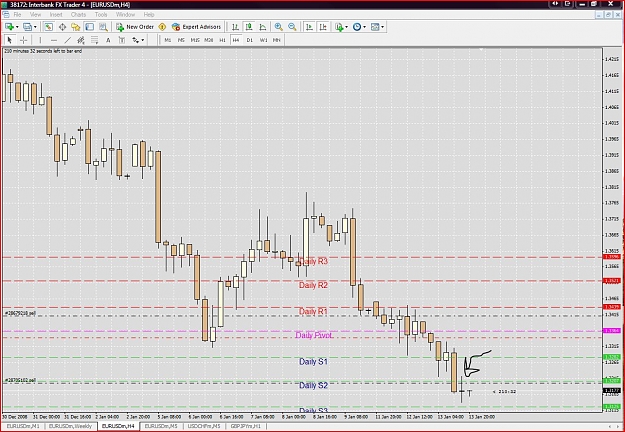Viewport: 625px width, 432px height.
Task: Open the Window menu
Action: click(125, 14)
